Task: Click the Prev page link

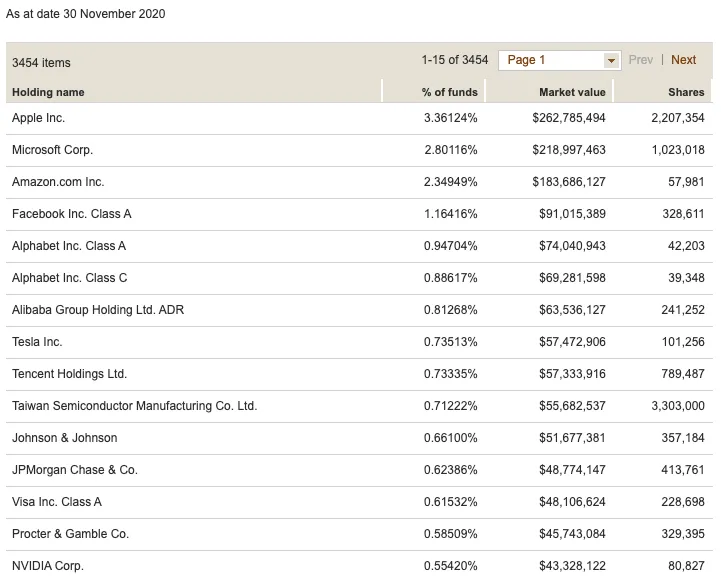Action: (x=641, y=60)
